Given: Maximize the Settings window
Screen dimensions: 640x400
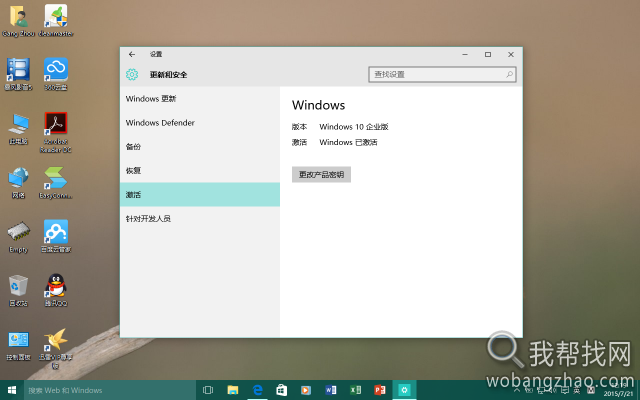Looking at the screenshot, I should point(488,54).
